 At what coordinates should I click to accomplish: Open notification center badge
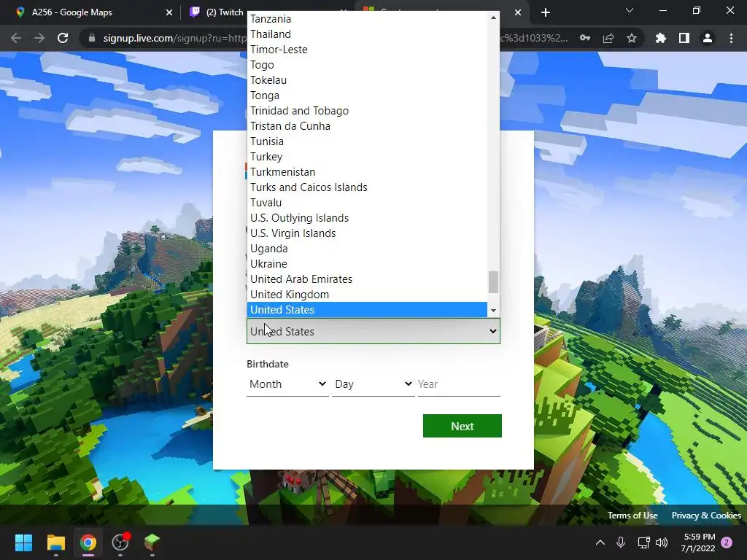[x=727, y=542]
